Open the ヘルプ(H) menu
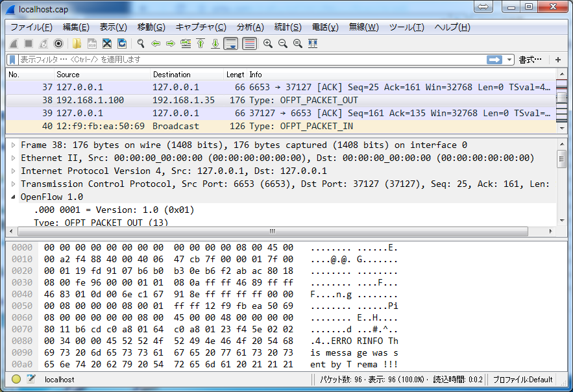This screenshot has height=392, width=573. pos(452,27)
